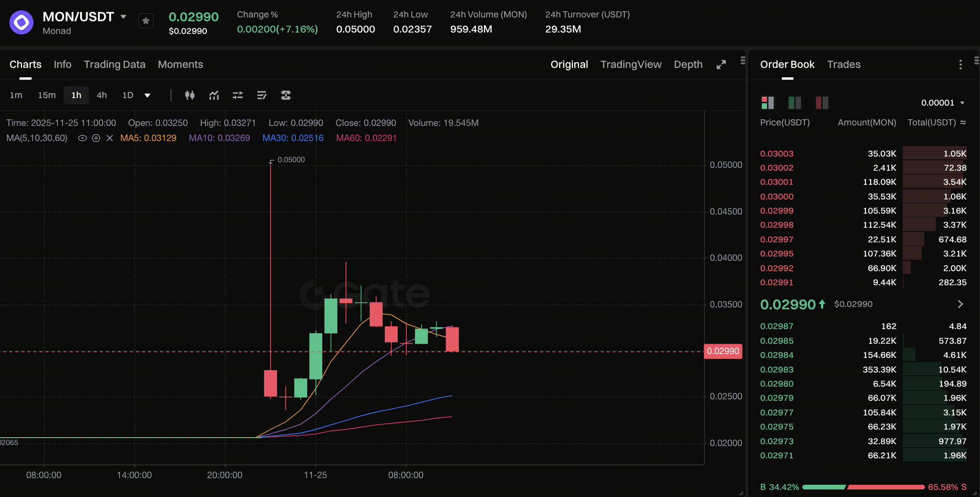
Task: Select the 1m timeframe
Action: [x=16, y=95]
